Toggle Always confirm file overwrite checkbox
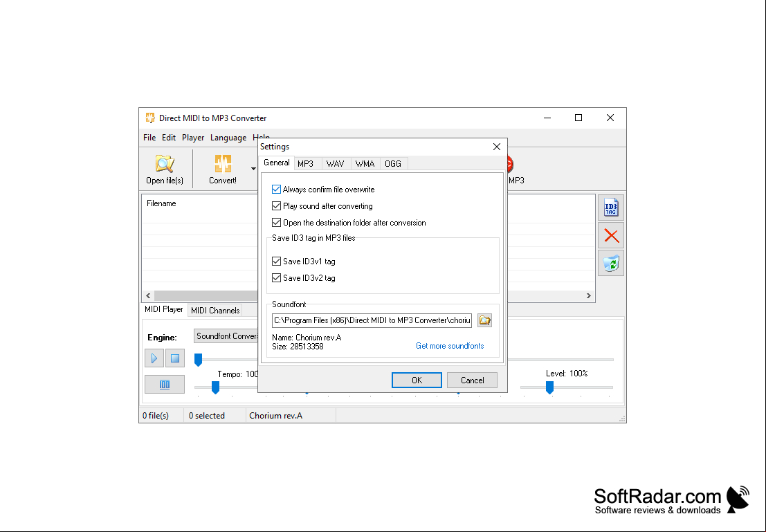Image resolution: width=766 pixels, height=532 pixels. coord(276,189)
